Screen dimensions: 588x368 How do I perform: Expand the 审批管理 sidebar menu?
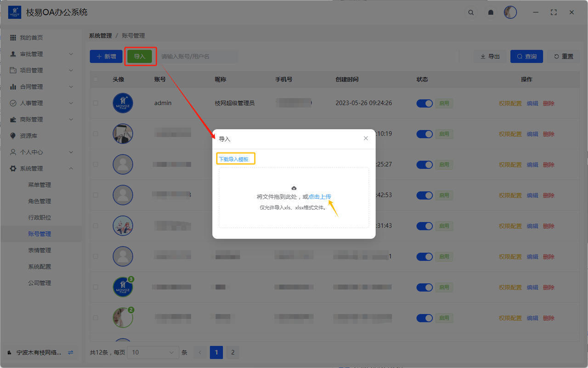[x=41, y=54]
